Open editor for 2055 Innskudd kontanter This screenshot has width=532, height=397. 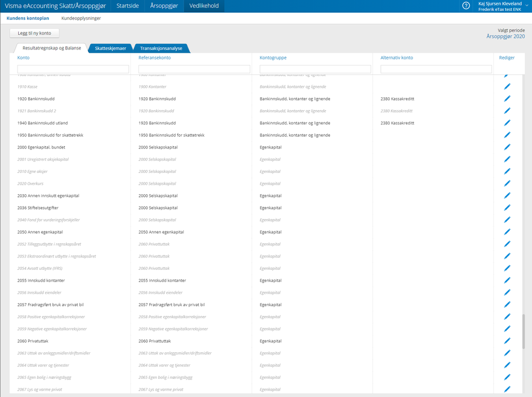507,280
